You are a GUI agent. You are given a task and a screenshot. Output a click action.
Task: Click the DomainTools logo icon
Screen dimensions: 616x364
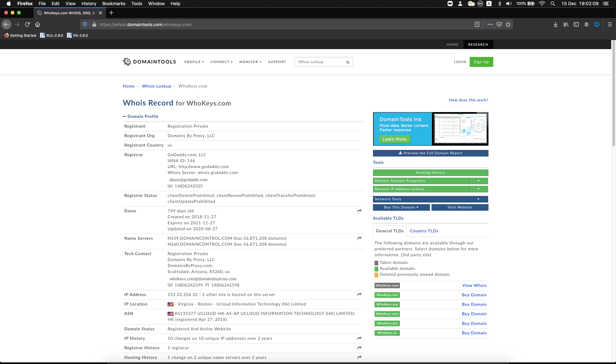127,62
